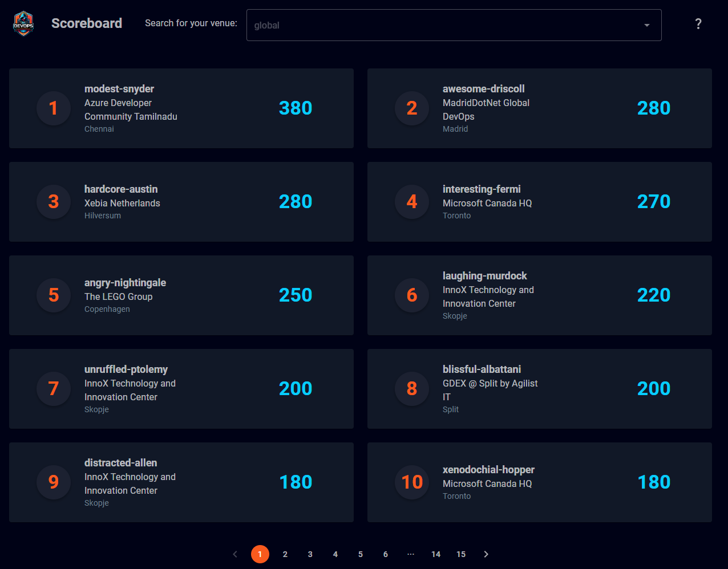Select team unruffled-ptolemy
Screen dimensions: 728x569
[126, 369]
